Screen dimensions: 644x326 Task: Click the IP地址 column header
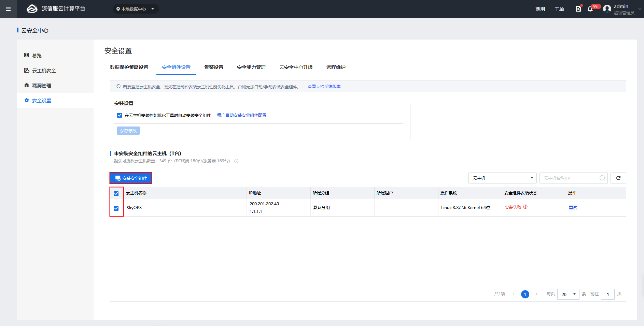255,193
